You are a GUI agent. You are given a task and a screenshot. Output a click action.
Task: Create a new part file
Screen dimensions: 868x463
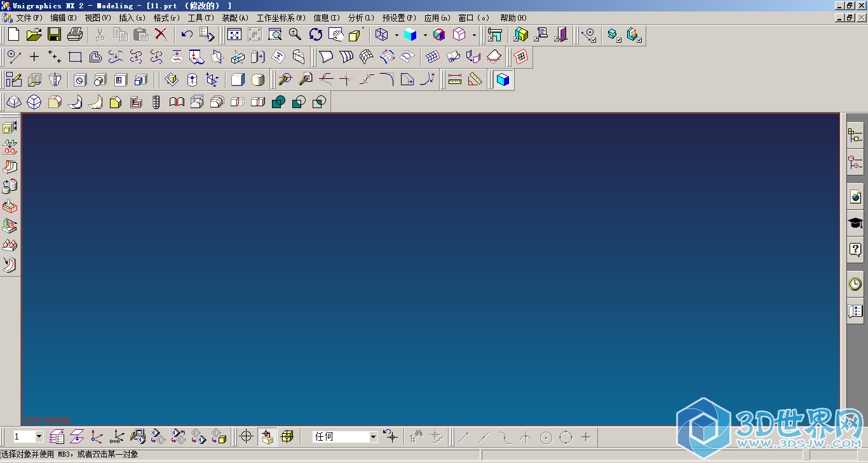(x=13, y=34)
